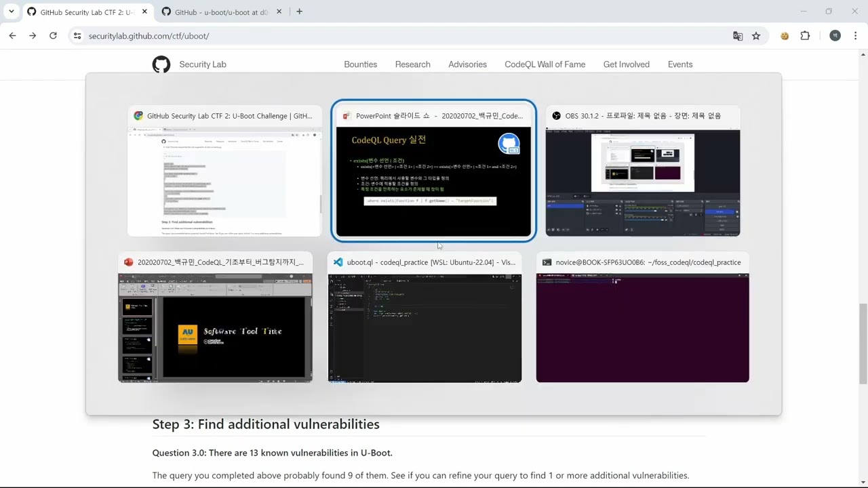The image size is (868, 488).
Task: Open the Bounties menu item
Action: 360,64
